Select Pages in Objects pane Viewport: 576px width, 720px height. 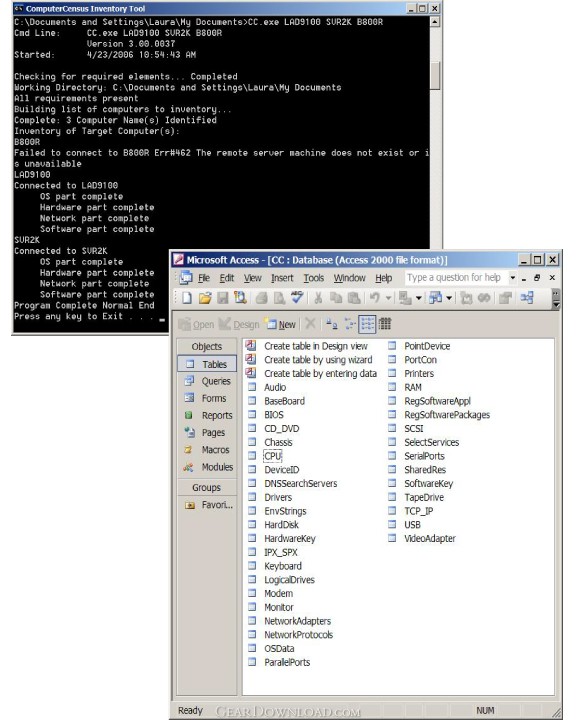(207, 433)
